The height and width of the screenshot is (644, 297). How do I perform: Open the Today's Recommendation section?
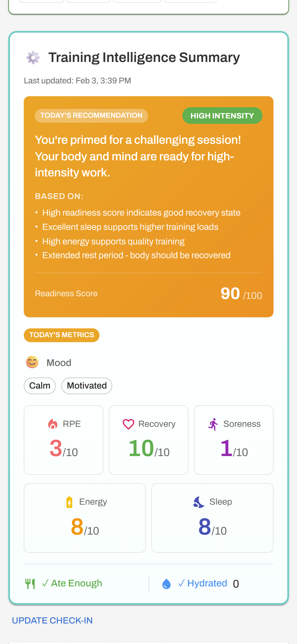91,115
